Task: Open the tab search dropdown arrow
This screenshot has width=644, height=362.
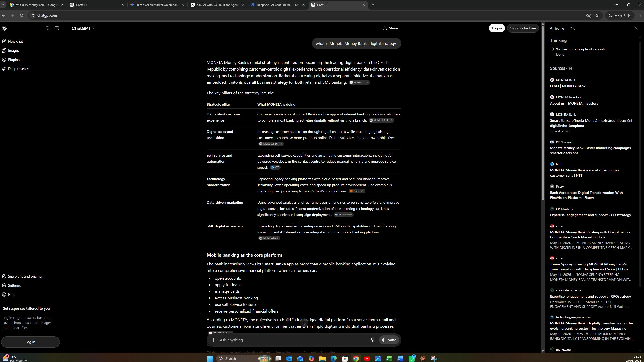Action: pyautogui.click(x=3, y=5)
